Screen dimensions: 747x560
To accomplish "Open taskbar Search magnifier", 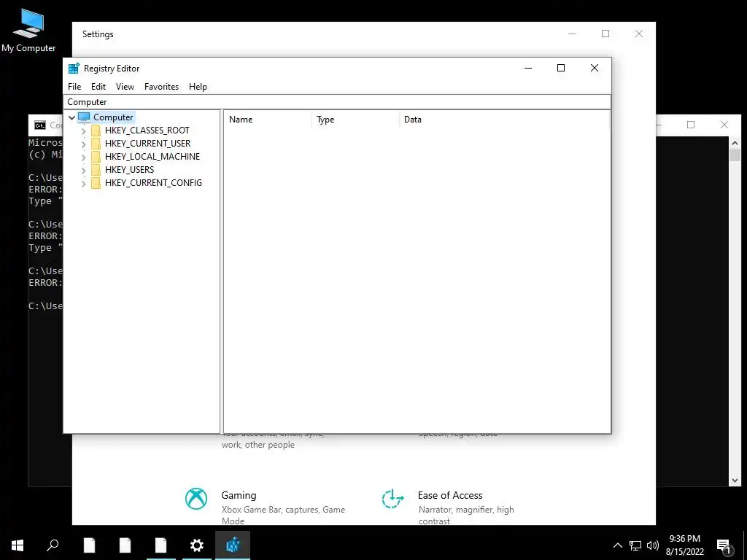I will point(53,545).
